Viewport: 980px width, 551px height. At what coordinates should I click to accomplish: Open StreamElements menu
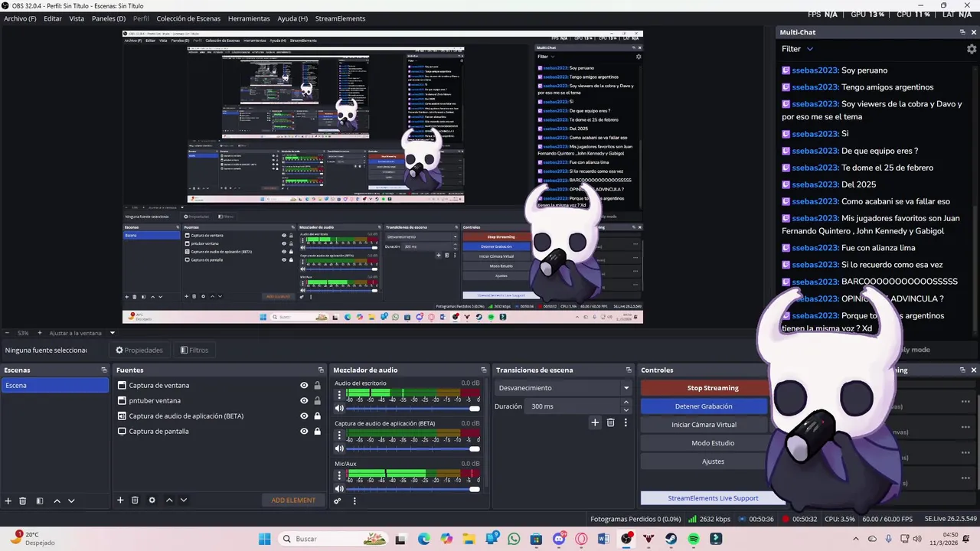340,18
